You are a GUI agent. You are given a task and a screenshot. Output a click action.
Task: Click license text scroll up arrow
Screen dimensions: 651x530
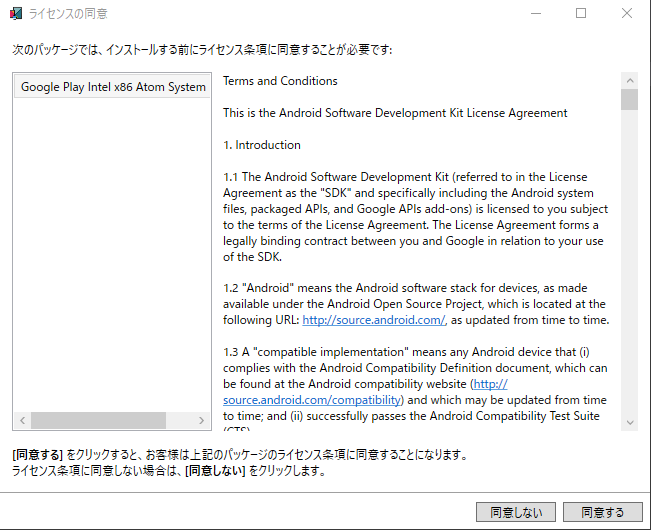point(629,81)
